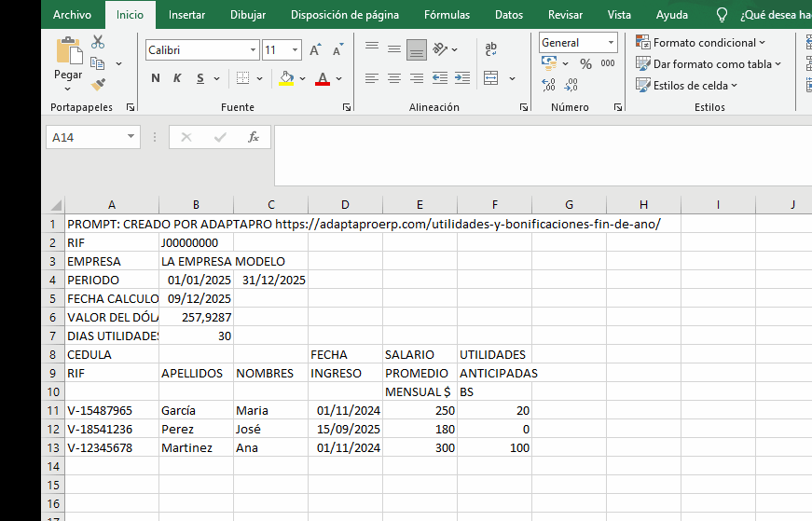Open the Fórmulas ribbon tab

[x=447, y=15]
